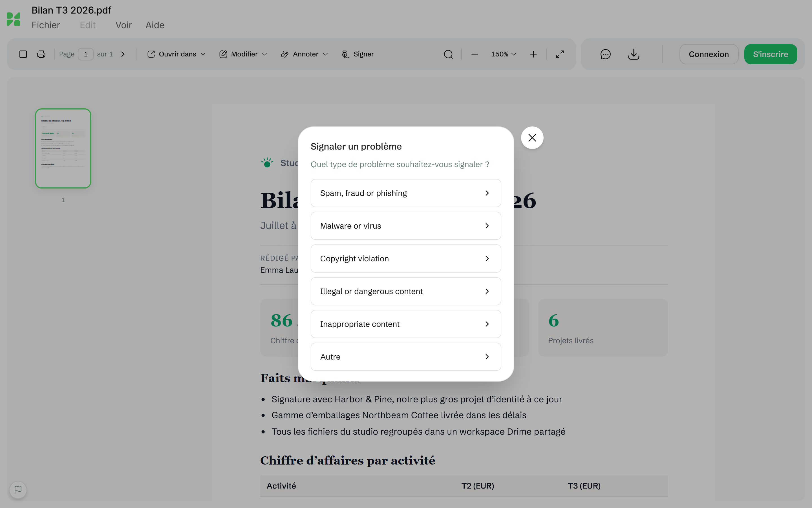Click the Projets livrés stat label
The image size is (812, 508).
[571, 341]
